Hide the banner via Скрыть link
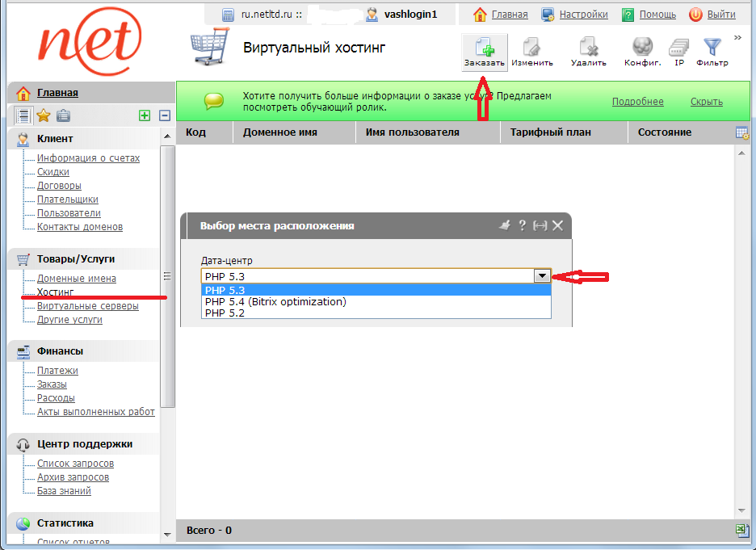This screenshot has width=756, height=550. click(706, 102)
